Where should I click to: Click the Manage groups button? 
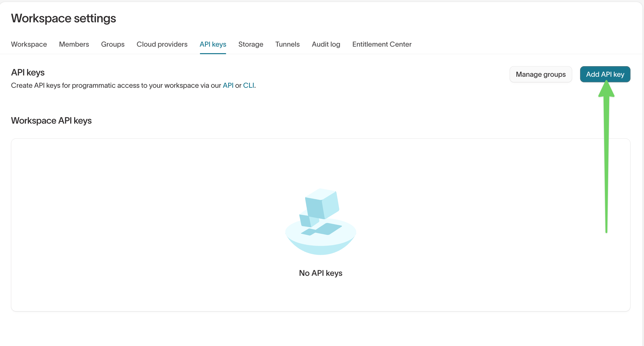[541, 74]
